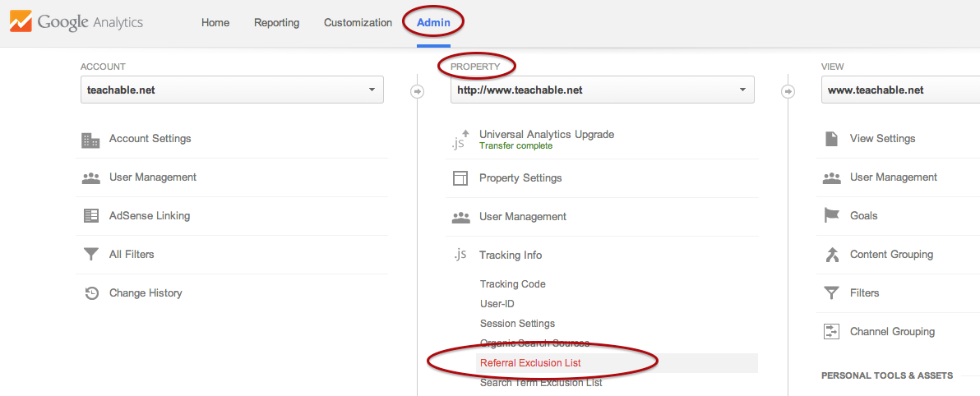Image resolution: width=980 pixels, height=396 pixels.
Task: Click the arrow connector between Account and Property
Action: pos(417,92)
